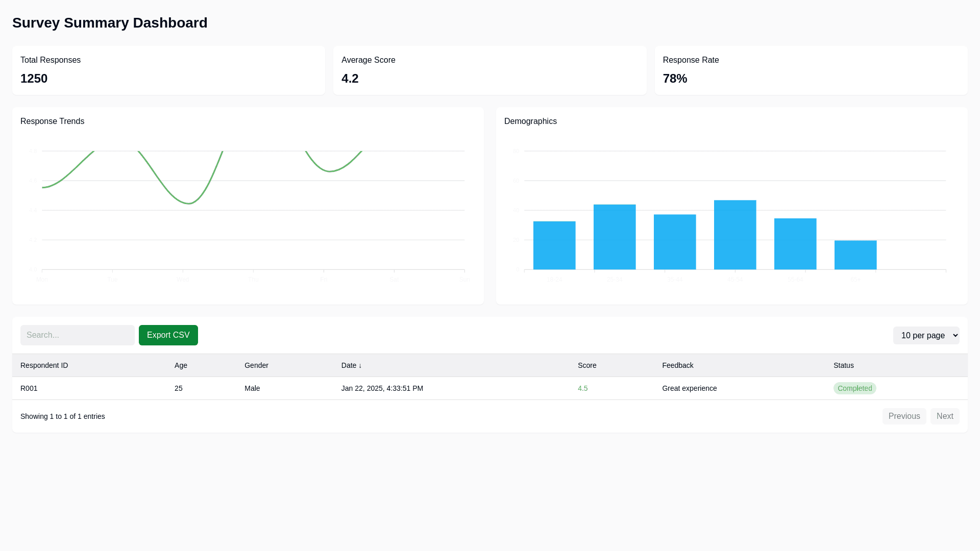Sort table by Respondent ID column
The width and height of the screenshot is (980, 551).
point(44,365)
